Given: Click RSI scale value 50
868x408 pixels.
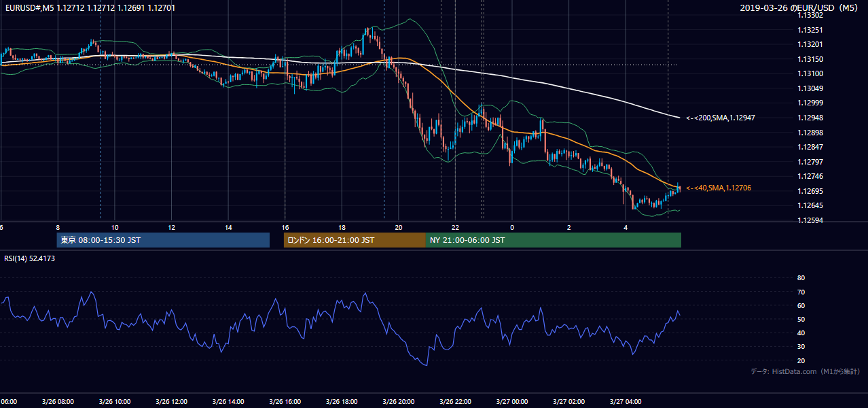Looking at the screenshot, I should click(x=801, y=319).
